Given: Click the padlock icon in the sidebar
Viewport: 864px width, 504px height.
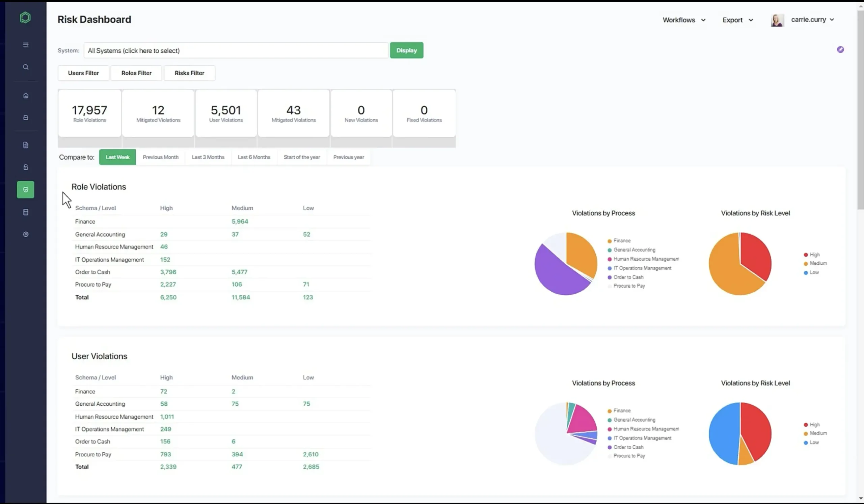Looking at the screenshot, I should [25, 167].
